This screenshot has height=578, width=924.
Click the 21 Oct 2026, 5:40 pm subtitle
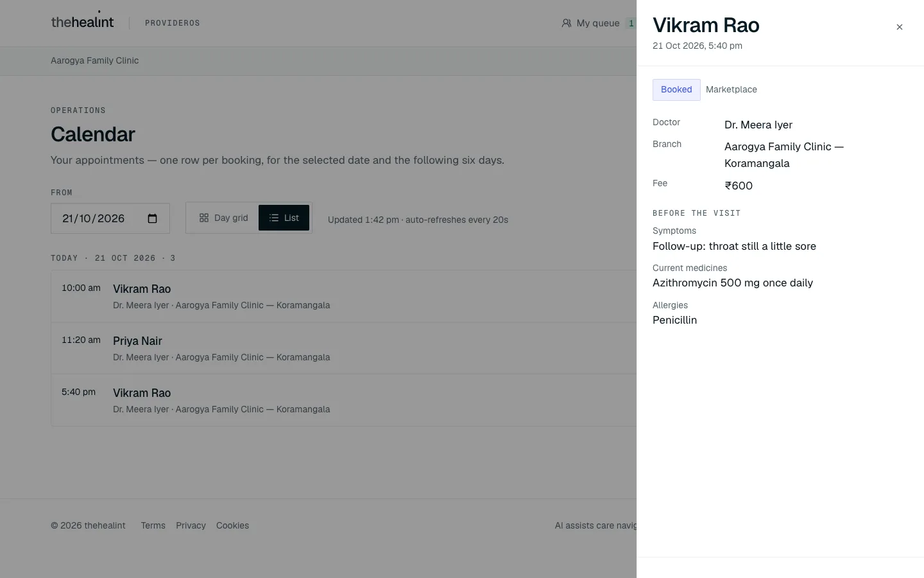[x=697, y=46]
